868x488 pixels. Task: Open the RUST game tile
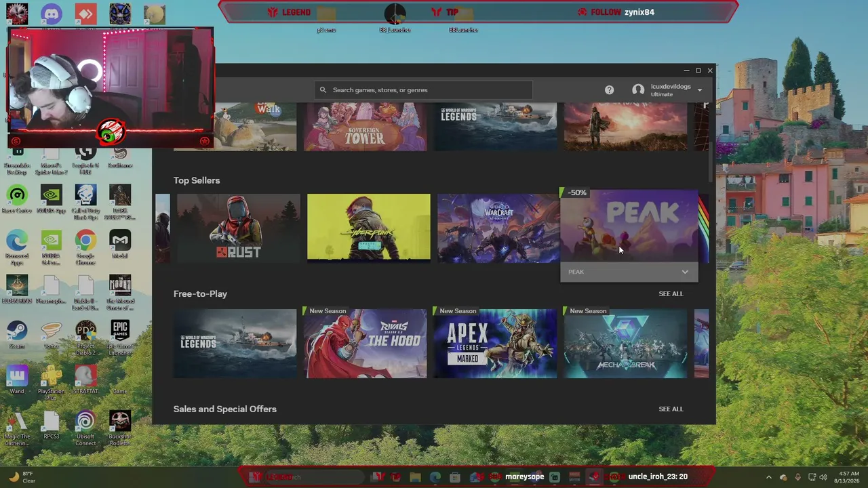pyautogui.click(x=238, y=228)
